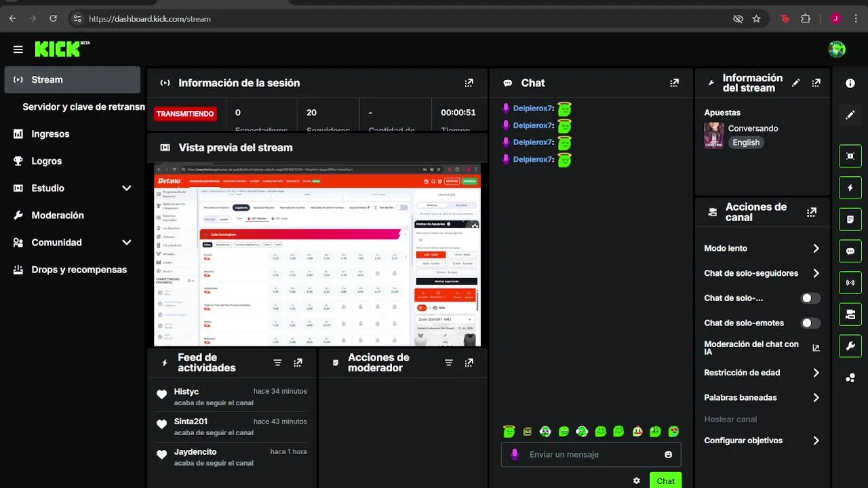The width and height of the screenshot is (868, 488).
Task: Edit the Información del stream details
Action: pos(796,83)
